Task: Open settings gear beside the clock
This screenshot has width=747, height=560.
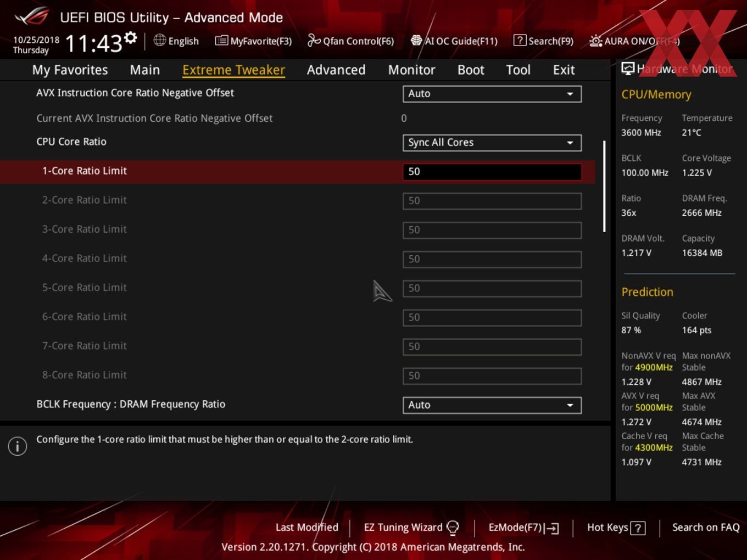Action: (130, 38)
